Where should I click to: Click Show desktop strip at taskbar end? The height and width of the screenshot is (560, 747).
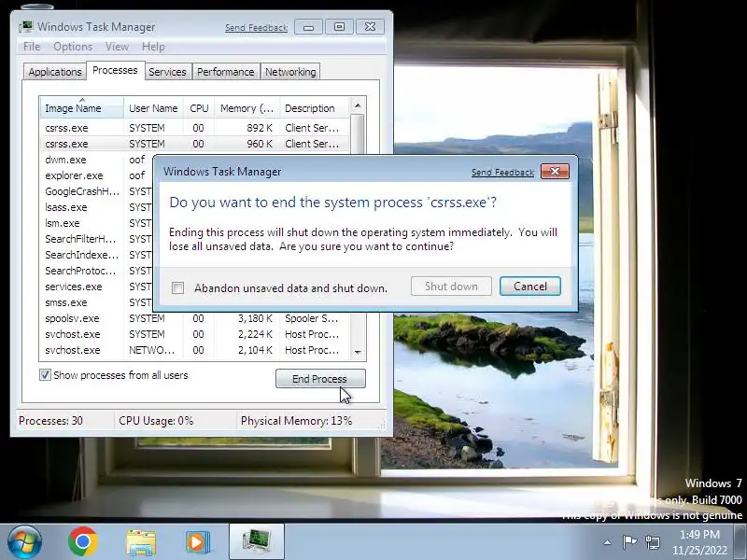742,541
